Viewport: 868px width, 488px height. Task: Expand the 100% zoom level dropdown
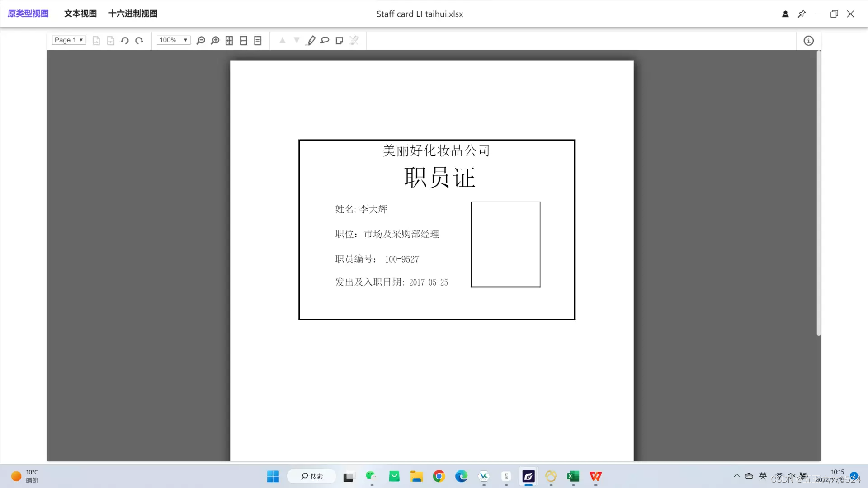tap(173, 40)
